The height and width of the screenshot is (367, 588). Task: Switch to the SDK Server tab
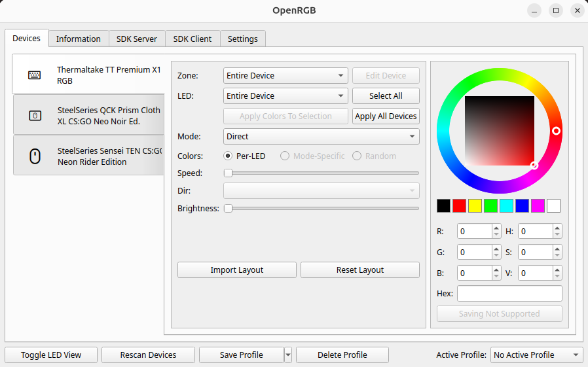(x=136, y=39)
